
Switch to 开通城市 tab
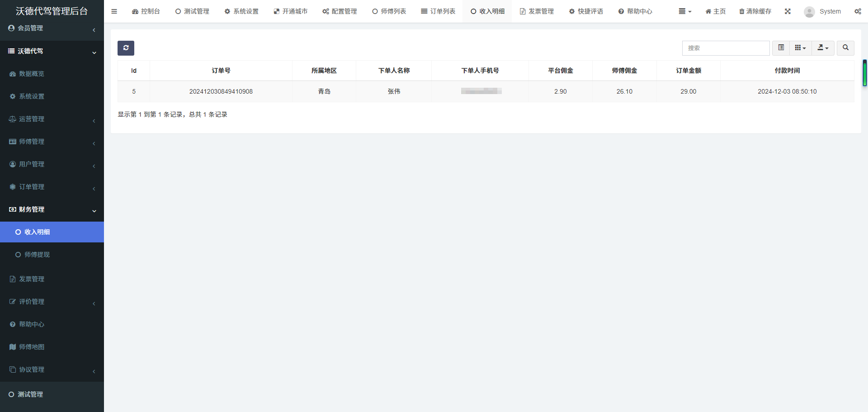tap(291, 11)
